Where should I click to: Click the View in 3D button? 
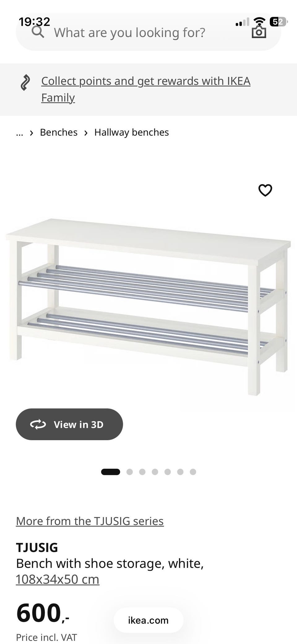69,424
